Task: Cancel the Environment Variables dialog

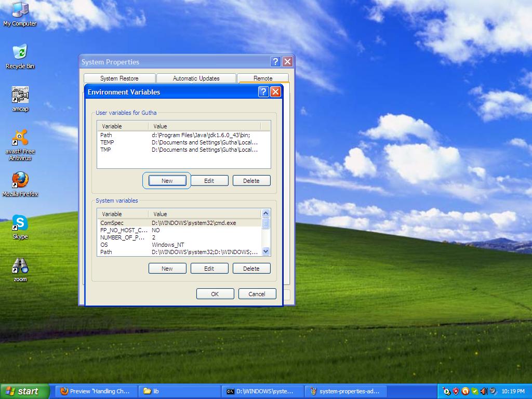Action: [x=257, y=294]
